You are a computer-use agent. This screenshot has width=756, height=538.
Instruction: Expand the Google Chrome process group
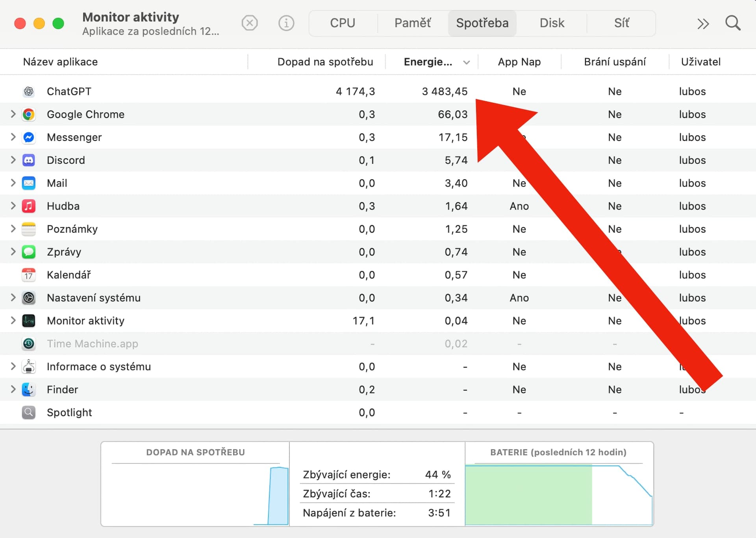tap(13, 114)
